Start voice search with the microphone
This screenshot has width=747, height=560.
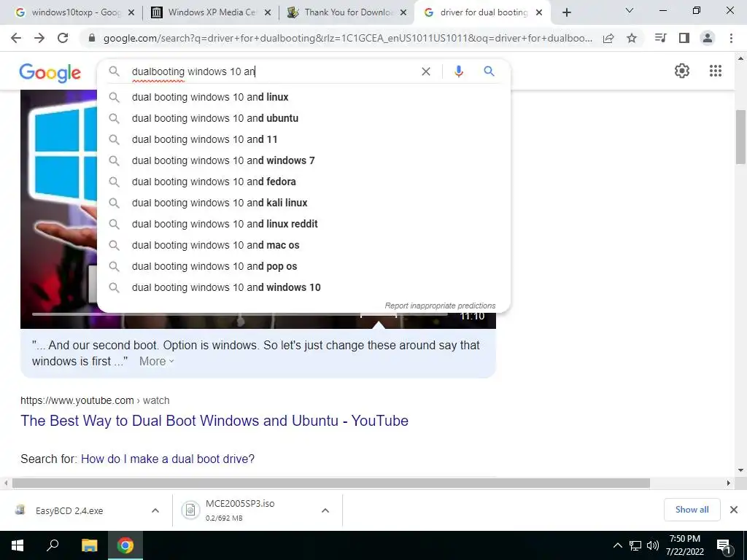pos(458,71)
